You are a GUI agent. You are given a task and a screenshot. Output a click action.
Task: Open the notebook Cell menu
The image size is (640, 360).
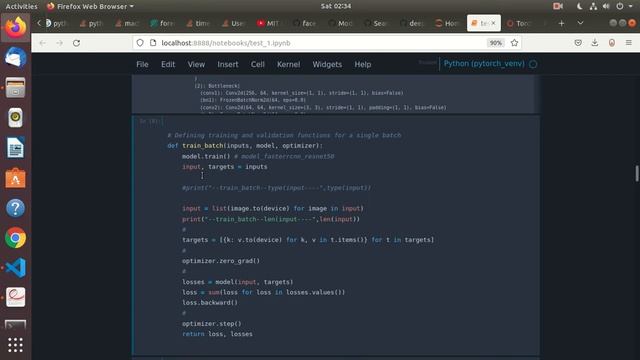258,64
